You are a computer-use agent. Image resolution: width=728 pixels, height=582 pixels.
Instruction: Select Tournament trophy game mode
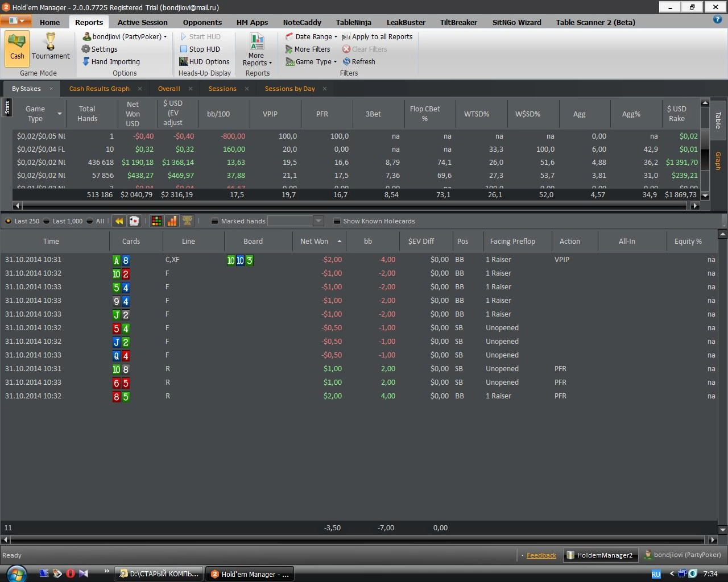tap(51, 48)
